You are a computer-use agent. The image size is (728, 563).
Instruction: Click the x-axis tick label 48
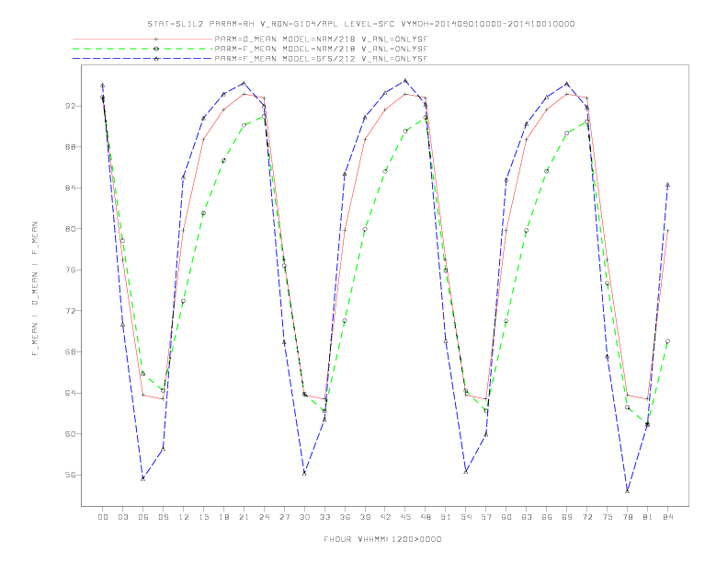point(426,517)
